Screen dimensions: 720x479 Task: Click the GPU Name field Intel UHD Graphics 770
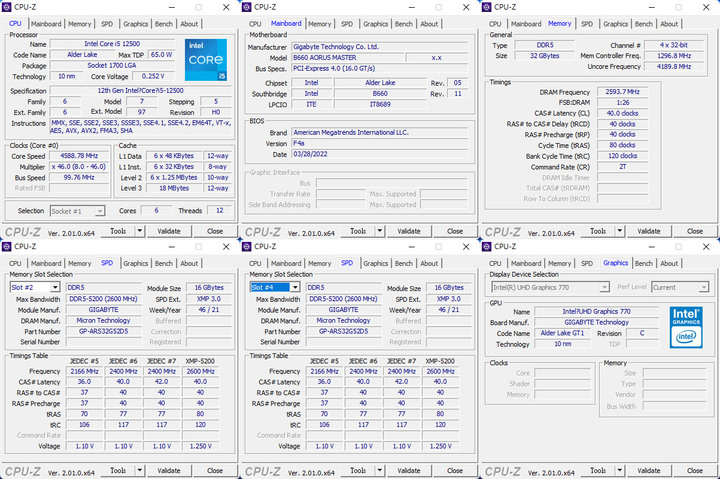(596, 311)
